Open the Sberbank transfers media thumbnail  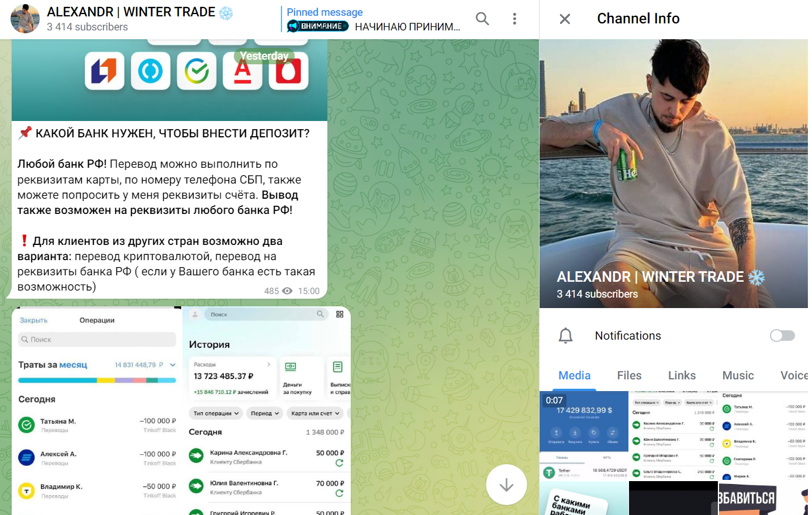click(673, 435)
